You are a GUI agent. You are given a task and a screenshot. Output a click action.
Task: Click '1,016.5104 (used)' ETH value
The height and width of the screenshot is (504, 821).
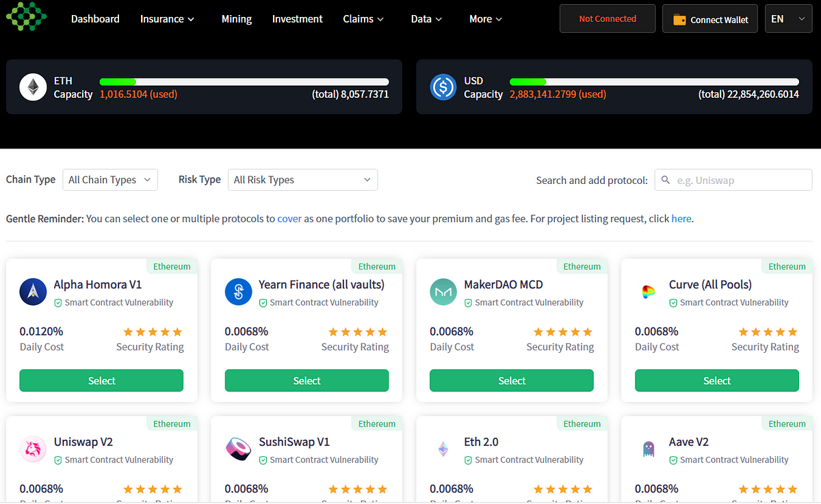[138, 94]
